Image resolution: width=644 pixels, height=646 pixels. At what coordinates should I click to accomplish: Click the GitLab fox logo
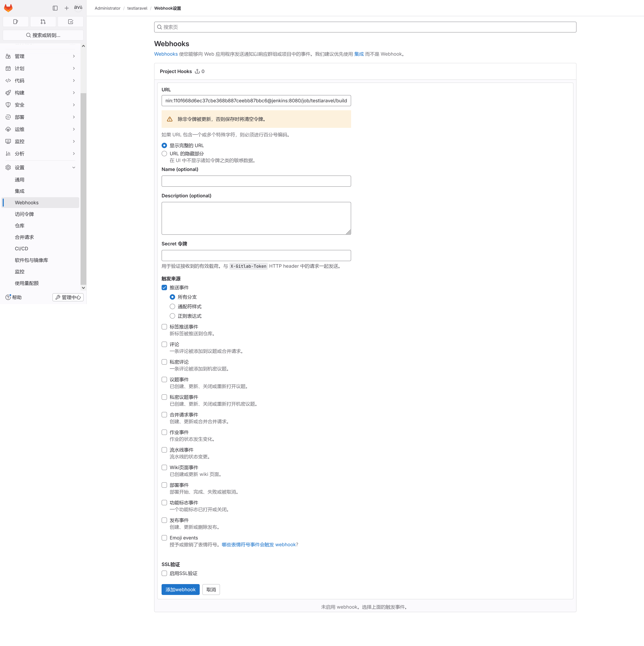8,8
